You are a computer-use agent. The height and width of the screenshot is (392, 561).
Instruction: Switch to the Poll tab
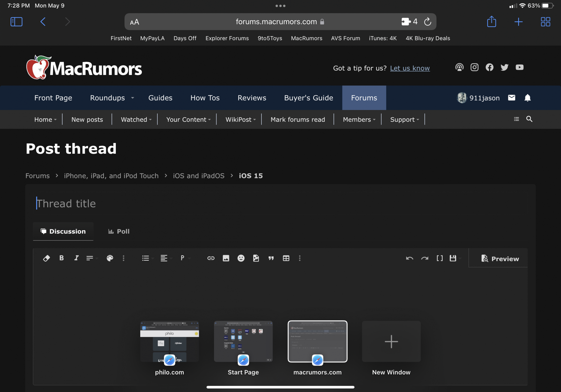[x=119, y=231]
